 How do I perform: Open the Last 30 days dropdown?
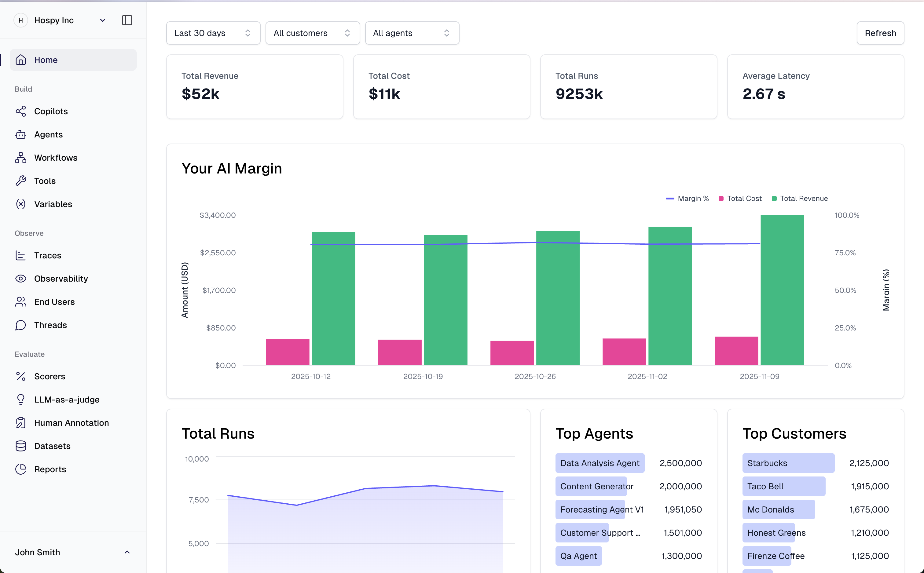tap(213, 33)
